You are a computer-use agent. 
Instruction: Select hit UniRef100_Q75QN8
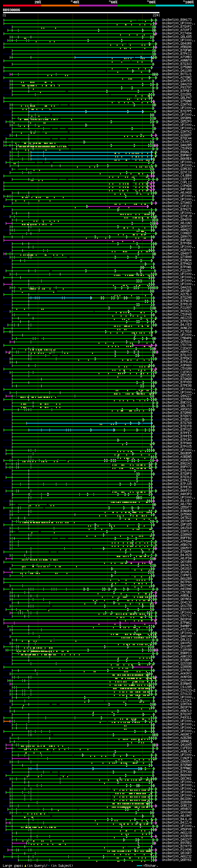(176, 101)
